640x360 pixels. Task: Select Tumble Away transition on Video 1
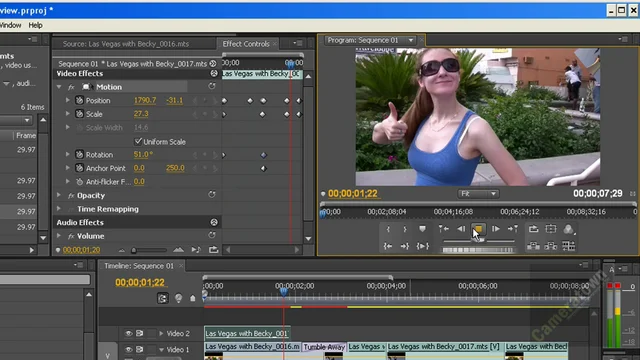(324, 347)
